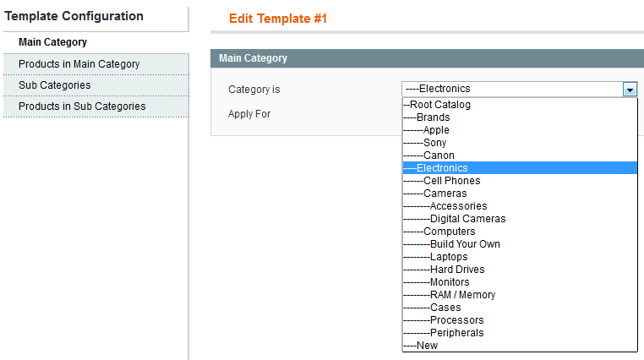Select the RAM / Memory option
This screenshot has width=644, height=360.
[x=520, y=295]
